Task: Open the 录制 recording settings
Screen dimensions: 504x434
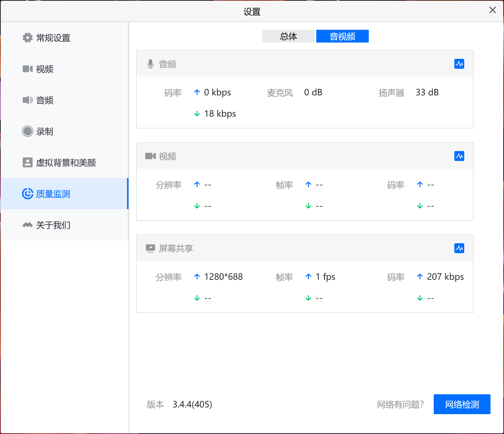Action: click(64, 131)
